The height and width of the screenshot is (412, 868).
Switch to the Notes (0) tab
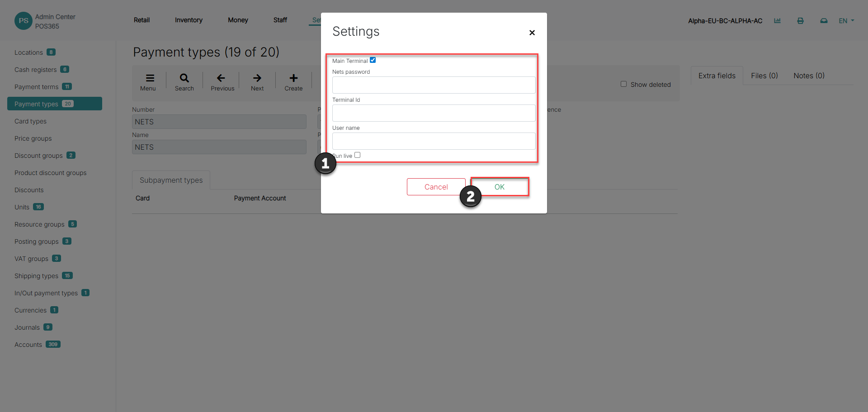(x=809, y=76)
